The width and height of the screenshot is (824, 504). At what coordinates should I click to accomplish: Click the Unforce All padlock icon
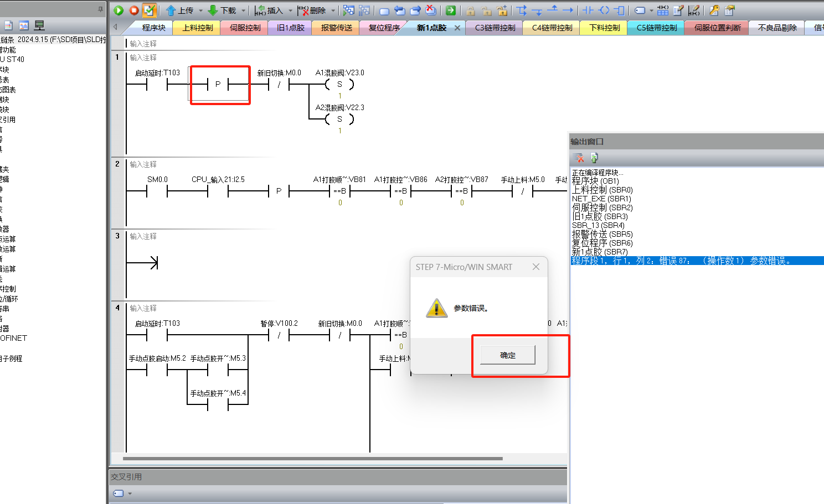502,11
